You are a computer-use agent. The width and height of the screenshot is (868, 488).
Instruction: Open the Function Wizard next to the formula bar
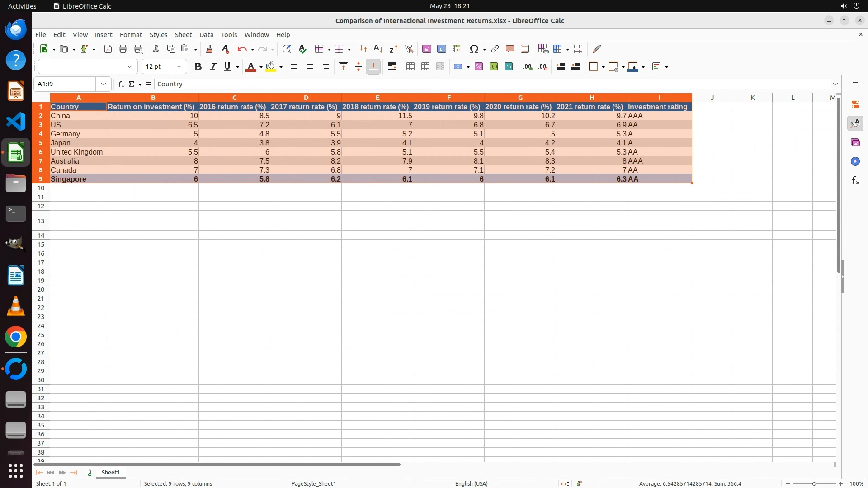[x=121, y=84]
